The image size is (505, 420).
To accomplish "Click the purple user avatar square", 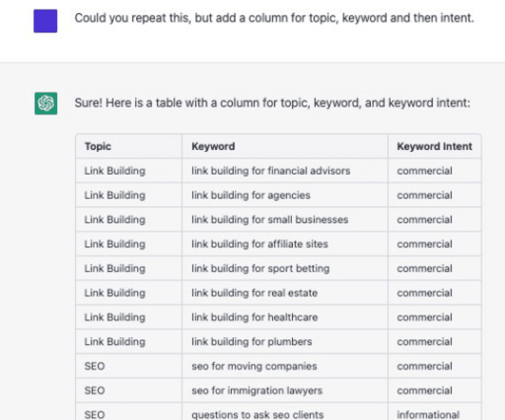I will 46,21.
